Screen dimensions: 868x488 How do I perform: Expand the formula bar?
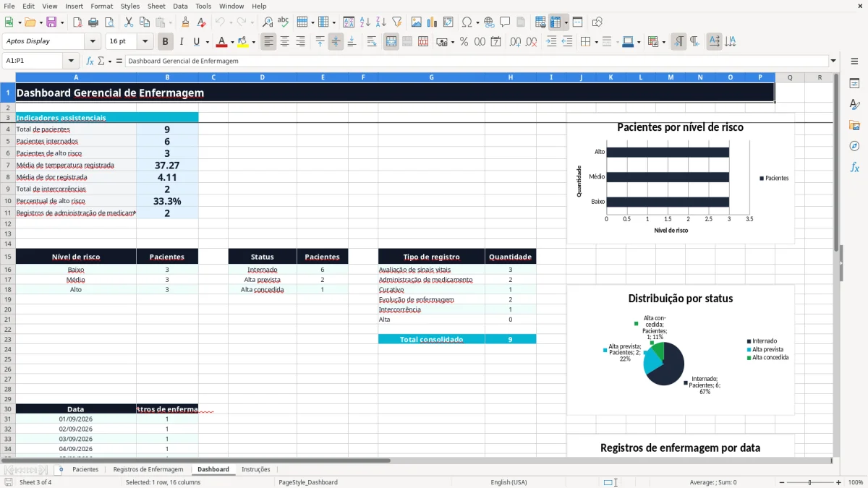click(833, 61)
